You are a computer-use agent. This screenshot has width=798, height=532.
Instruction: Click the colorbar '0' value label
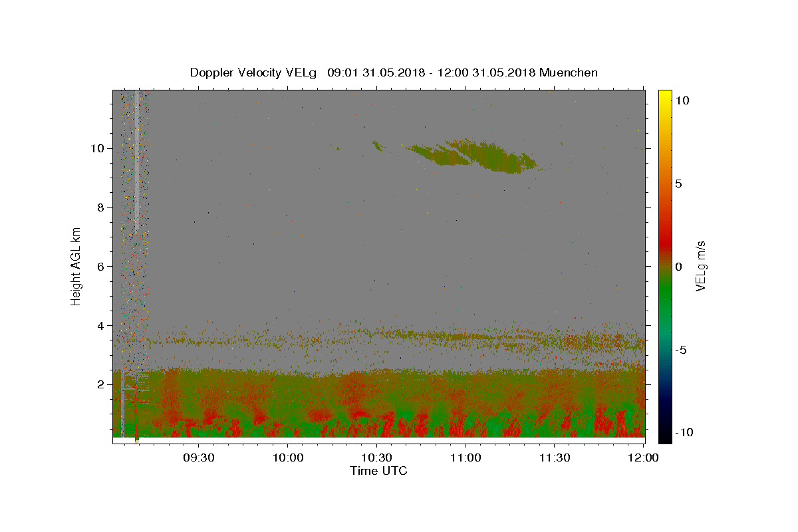tap(678, 267)
